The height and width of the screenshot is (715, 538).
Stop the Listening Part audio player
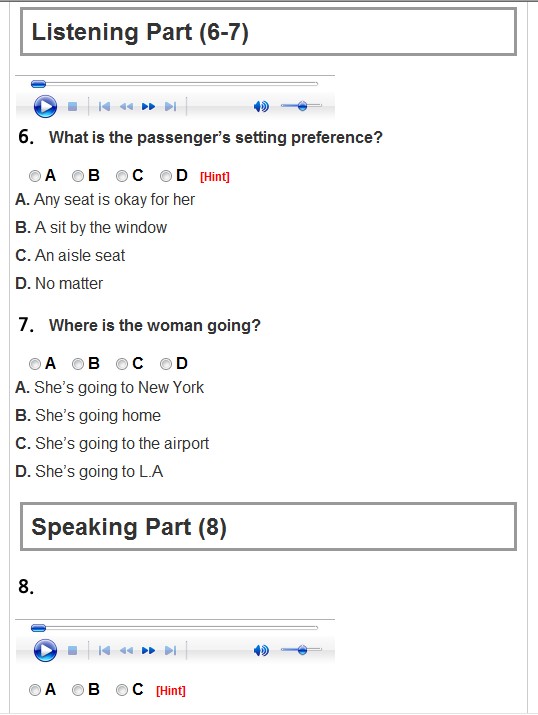pyautogui.click(x=72, y=107)
